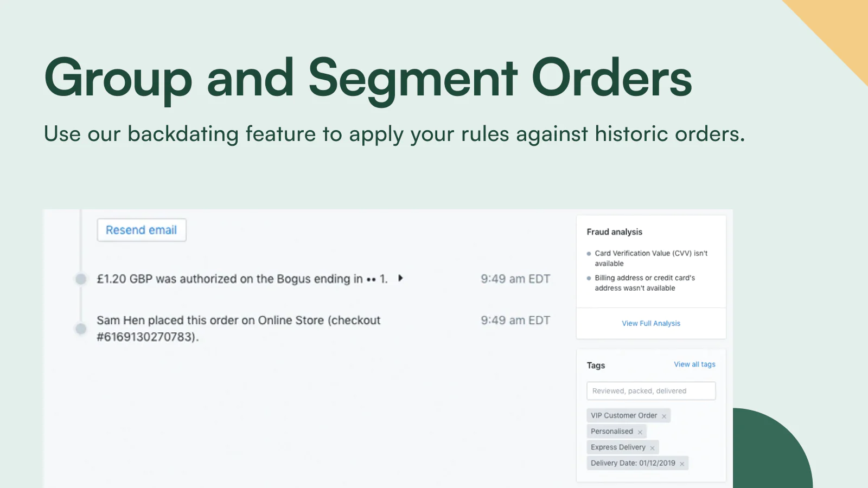Image resolution: width=868 pixels, height=488 pixels.
Task: Click the Billing address fraud indicator item
Action: 644,283
